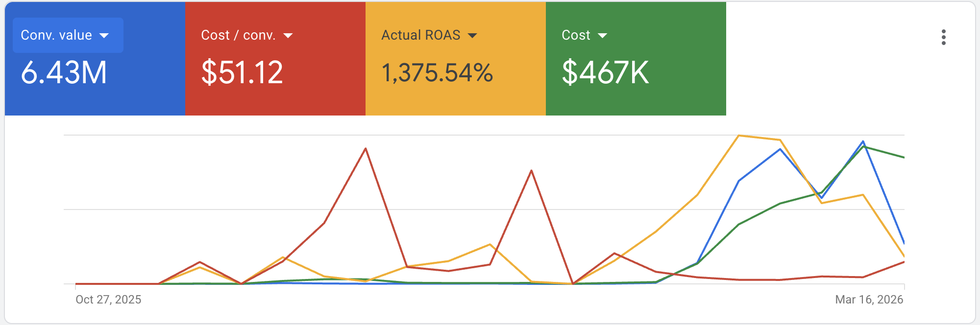
Task: Open the three-dot more options menu
Action: pyautogui.click(x=943, y=37)
